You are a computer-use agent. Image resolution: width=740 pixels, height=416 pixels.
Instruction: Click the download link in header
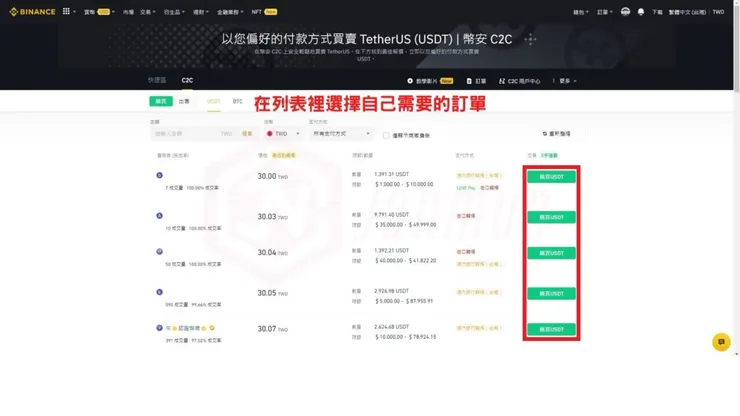657,12
